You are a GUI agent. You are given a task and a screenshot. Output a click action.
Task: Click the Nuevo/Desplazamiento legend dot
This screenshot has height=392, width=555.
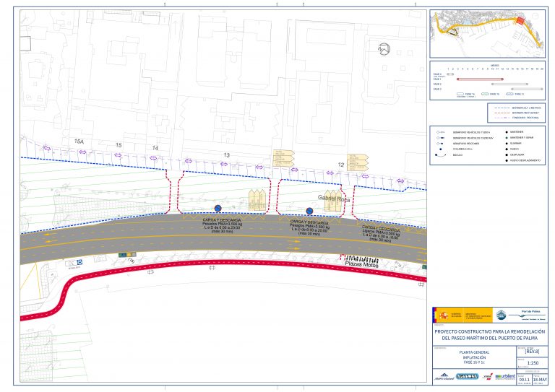click(507, 160)
